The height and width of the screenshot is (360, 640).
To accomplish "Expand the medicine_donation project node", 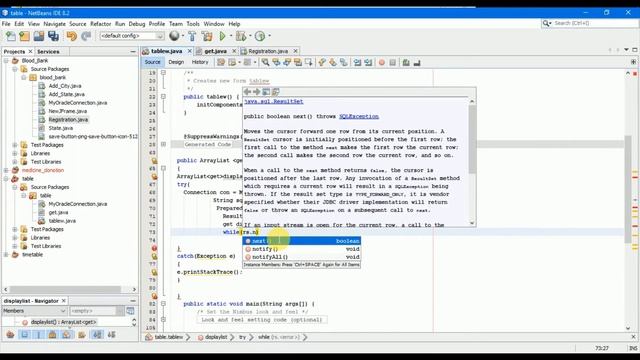I will 6,170.
